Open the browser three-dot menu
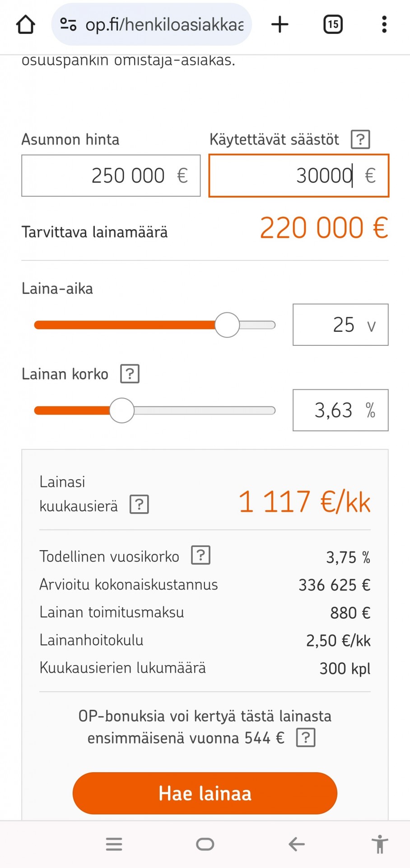 click(384, 24)
